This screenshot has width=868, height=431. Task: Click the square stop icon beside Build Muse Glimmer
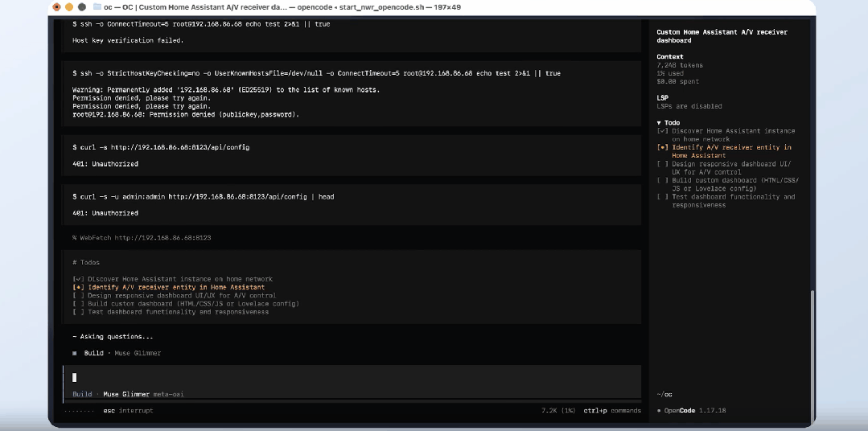pyautogui.click(x=75, y=353)
